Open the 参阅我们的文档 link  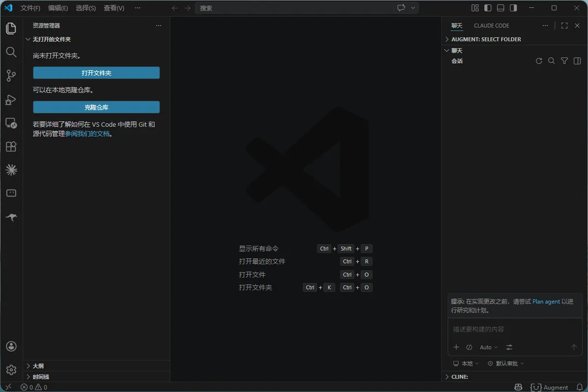pos(87,134)
